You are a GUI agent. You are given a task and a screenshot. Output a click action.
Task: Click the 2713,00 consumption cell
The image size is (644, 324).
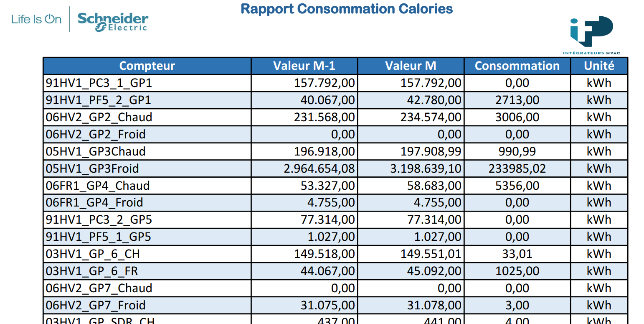(517, 100)
